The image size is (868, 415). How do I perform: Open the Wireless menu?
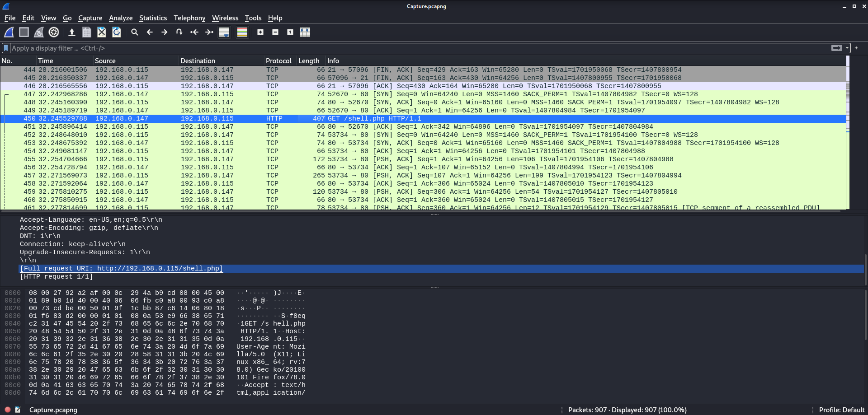click(x=225, y=18)
